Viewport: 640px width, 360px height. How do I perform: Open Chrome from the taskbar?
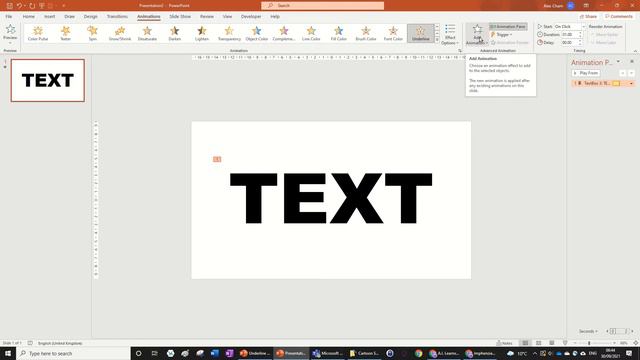tap(418, 353)
